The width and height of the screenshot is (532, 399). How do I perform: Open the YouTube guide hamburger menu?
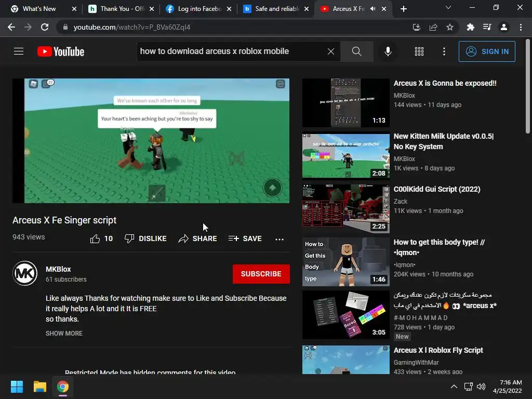pos(19,51)
